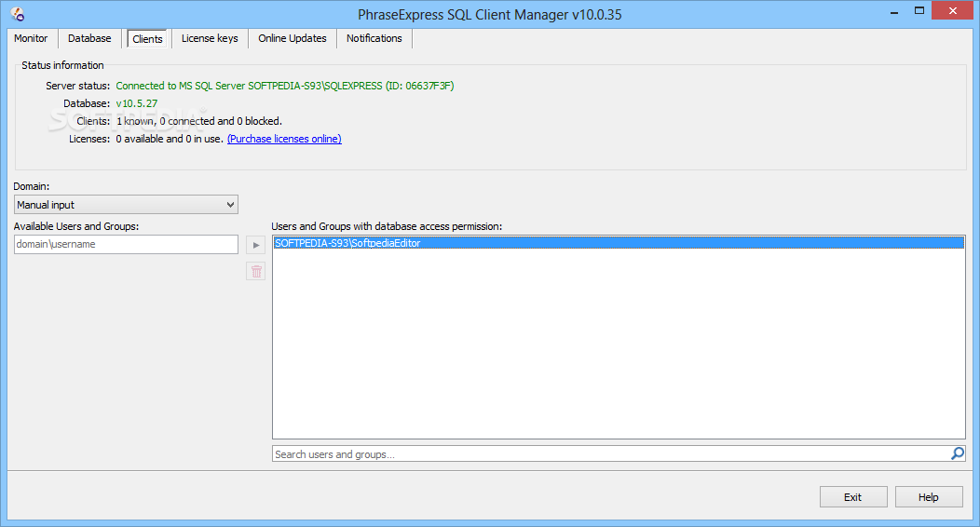Focus the domain\username input field
This screenshot has width=980, height=527.
click(x=126, y=244)
